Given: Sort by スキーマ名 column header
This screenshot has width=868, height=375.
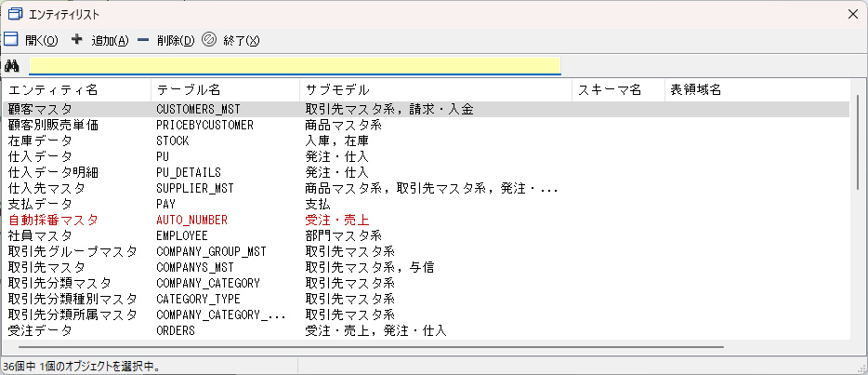Looking at the screenshot, I should [618, 89].
